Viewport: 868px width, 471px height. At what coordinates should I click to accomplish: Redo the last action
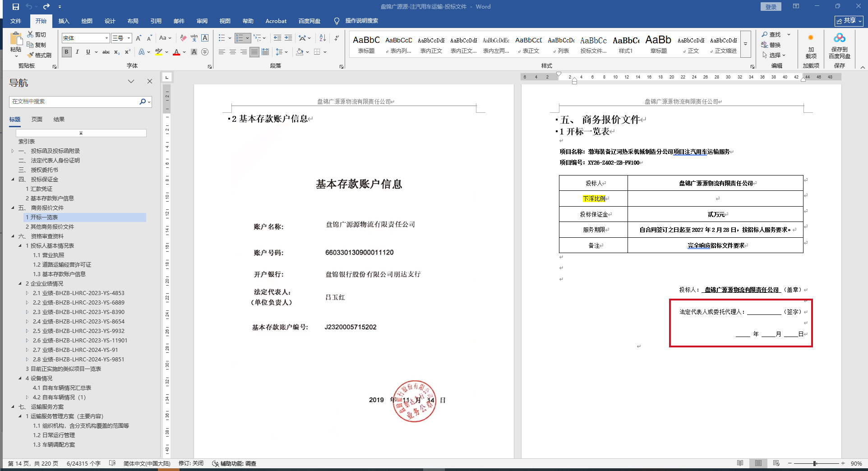pos(46,7)
